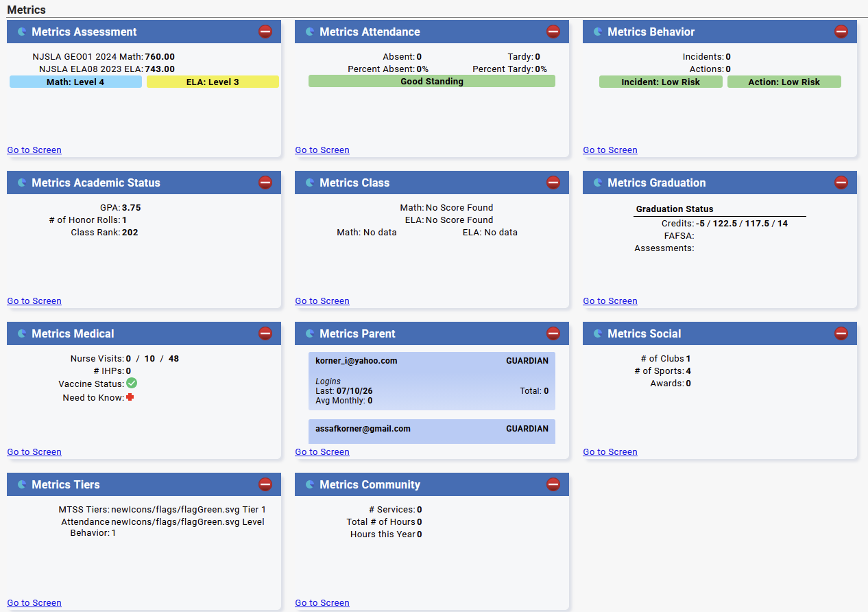Screen dimensions: 868x612
Task: Remove the Metrics Parent widget with red minus
Action: (x=553, y=333)
